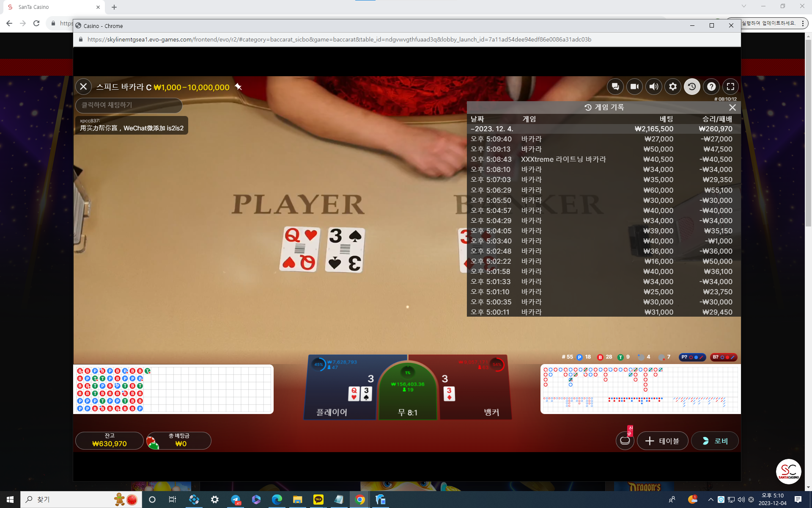The image size is (812, 508).
Task: Open KakaoTalk from the taskbar
Action: [318, 500]
